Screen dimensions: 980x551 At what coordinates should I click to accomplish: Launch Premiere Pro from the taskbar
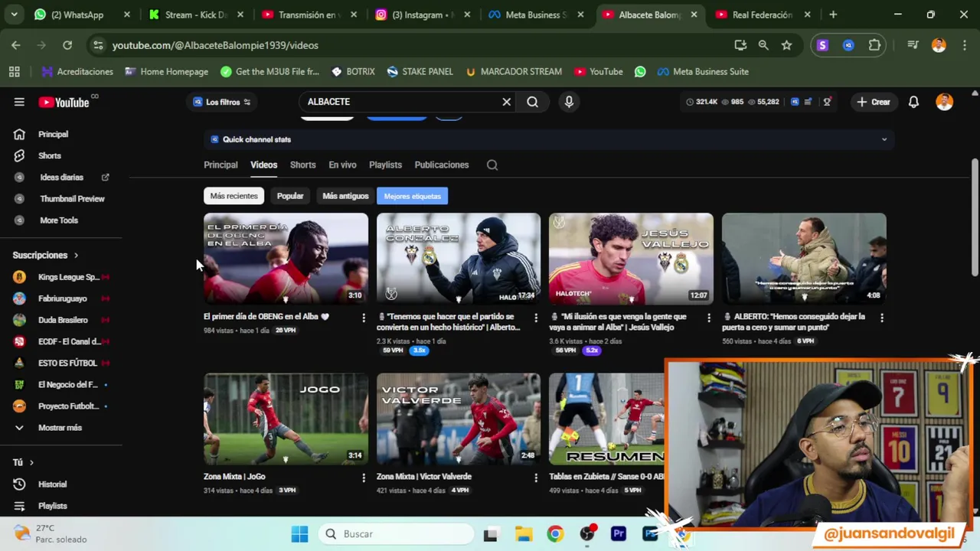[x=619, y=533]
